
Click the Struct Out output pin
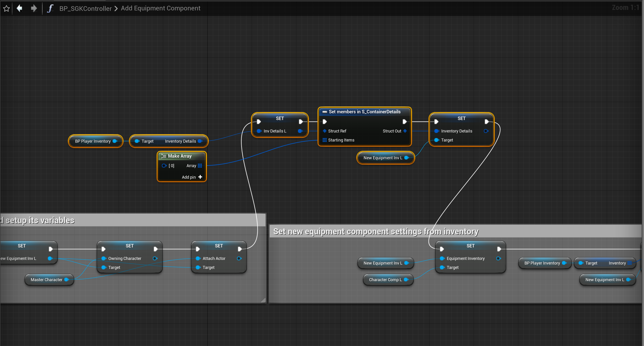[405, 131]
